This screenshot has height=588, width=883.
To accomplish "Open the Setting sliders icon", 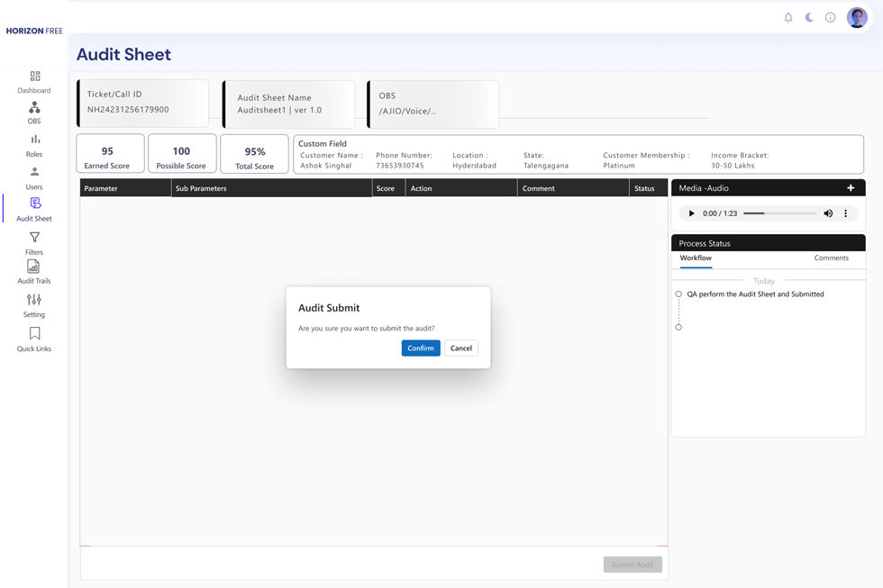I will (x=34, y=300).
